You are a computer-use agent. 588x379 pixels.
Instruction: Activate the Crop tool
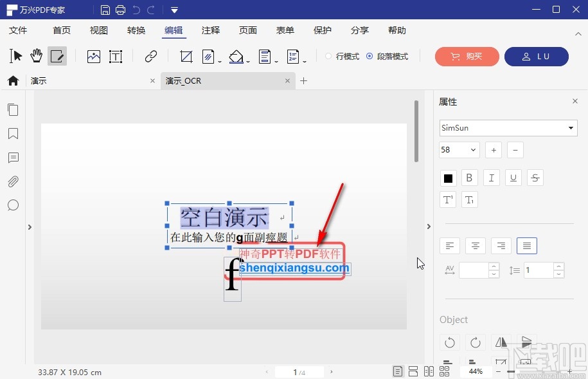186,56
